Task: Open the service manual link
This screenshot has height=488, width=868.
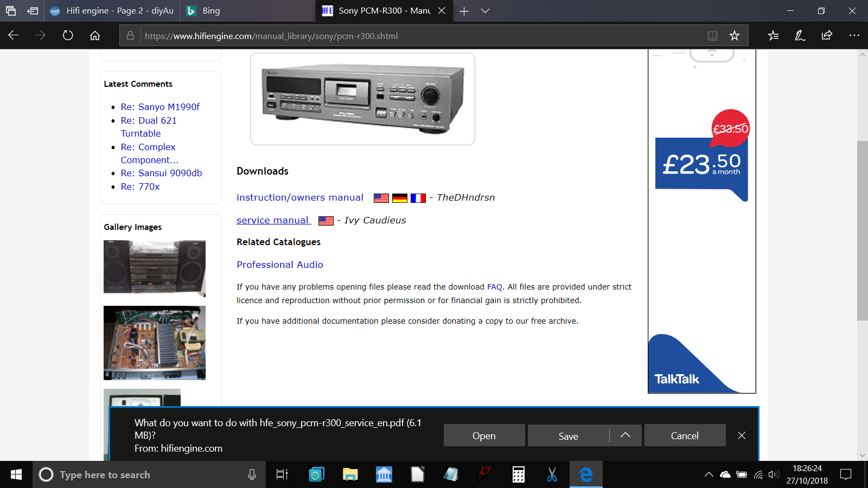Action: [273, 220]
